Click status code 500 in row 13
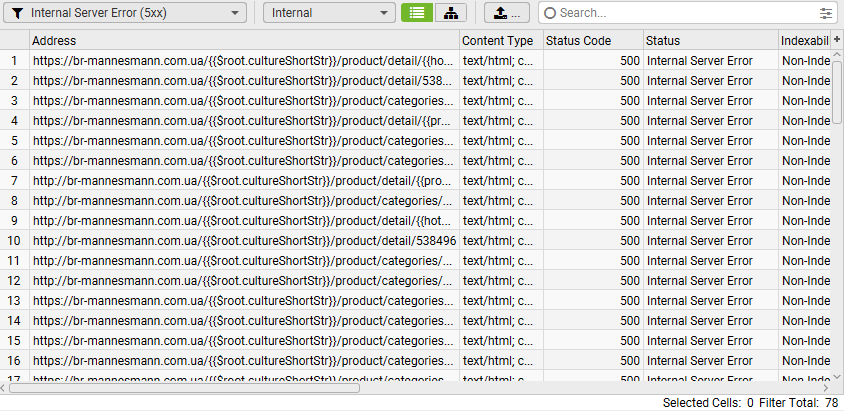Viewport: 844px width, 411px height. (x=593, y=300)
